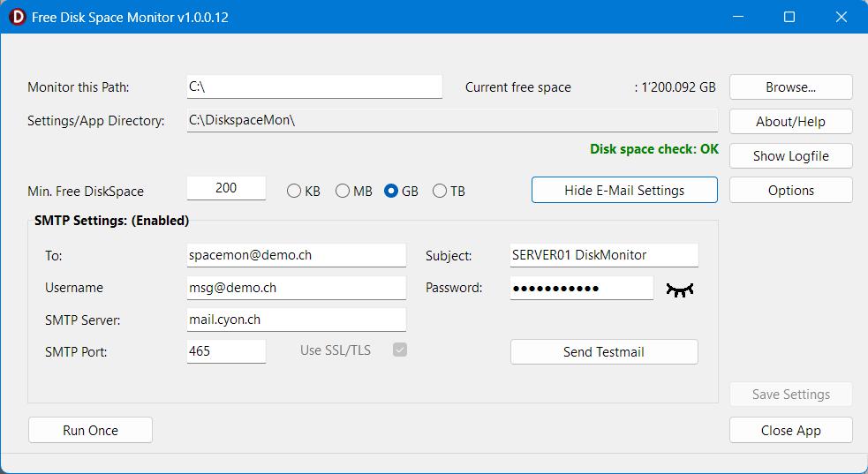Focus the Min. Free DiskSpace value field
The image size is (868, 474).
pyautogui.click(x=226, y=188)
